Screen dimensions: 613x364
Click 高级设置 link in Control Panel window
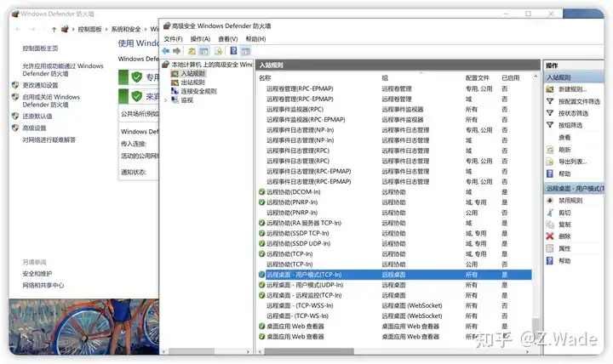(34, 128)
